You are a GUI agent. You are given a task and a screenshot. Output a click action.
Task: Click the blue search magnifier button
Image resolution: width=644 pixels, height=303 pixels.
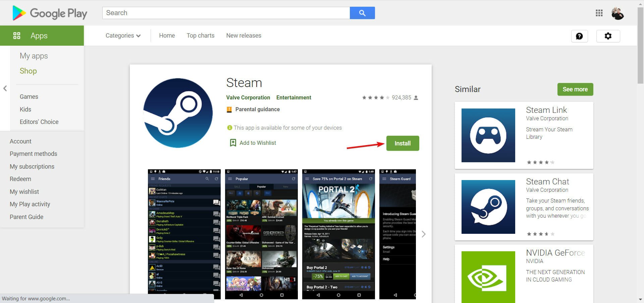(x=362, y=13)
